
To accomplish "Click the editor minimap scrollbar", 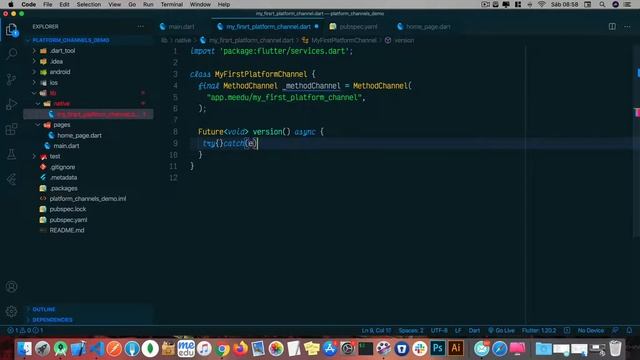I will 637,141.
